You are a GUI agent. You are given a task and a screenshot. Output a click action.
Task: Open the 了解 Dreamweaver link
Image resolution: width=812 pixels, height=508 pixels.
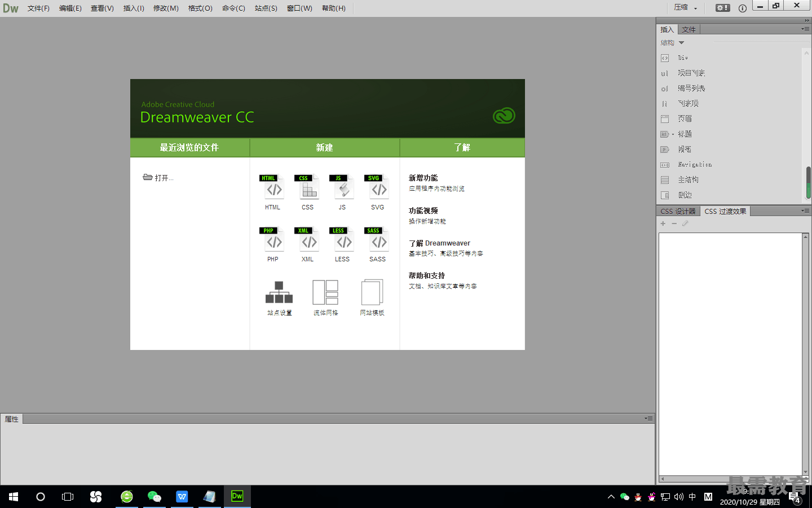coord(439,243)
